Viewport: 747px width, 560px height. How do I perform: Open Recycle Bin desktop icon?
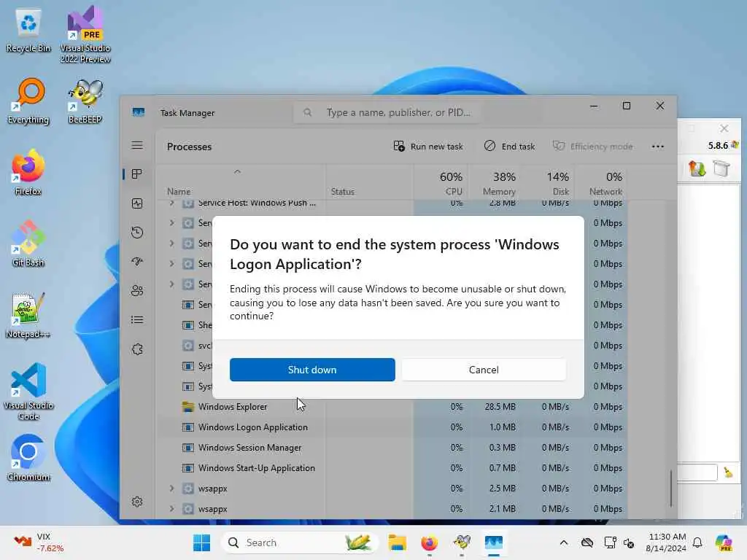[28, 31]
